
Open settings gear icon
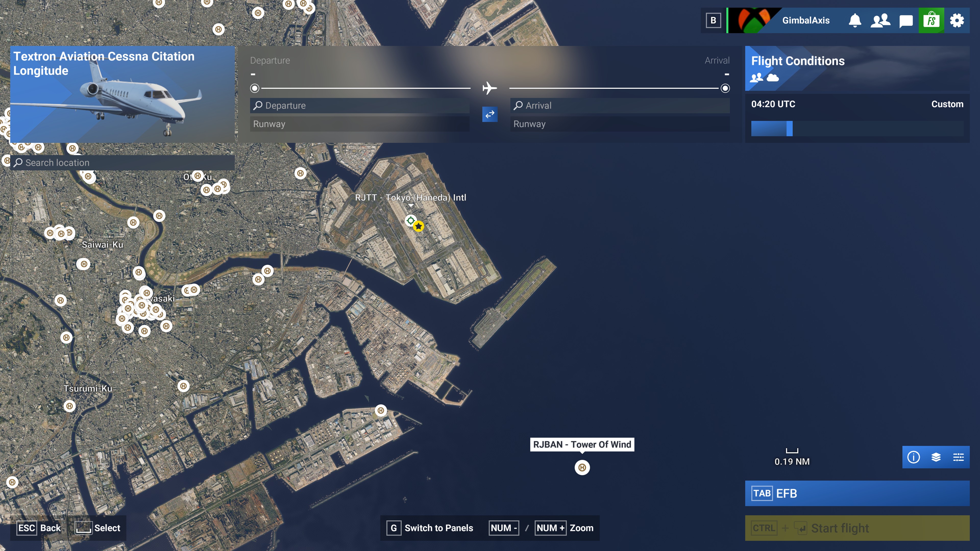click(957, 20)
